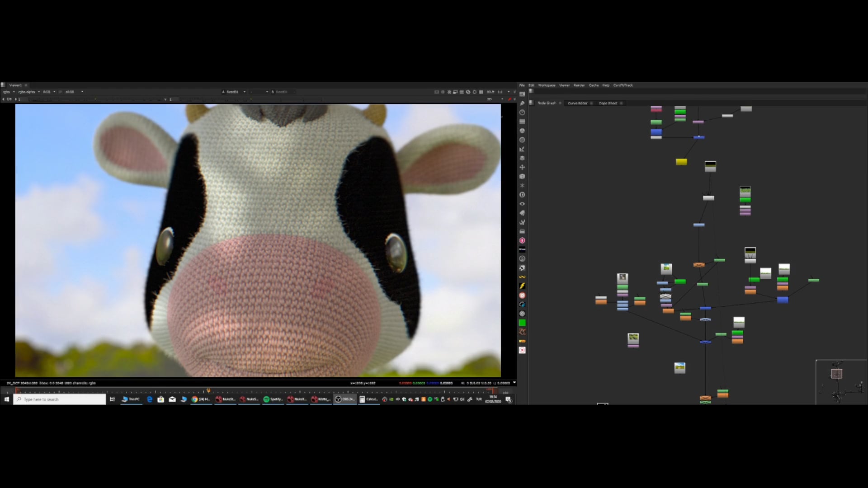The width and height of the screenshot is (868, 488).
Task: Toggle the viewer ROI region icon
Action: [x=437, y=92]
